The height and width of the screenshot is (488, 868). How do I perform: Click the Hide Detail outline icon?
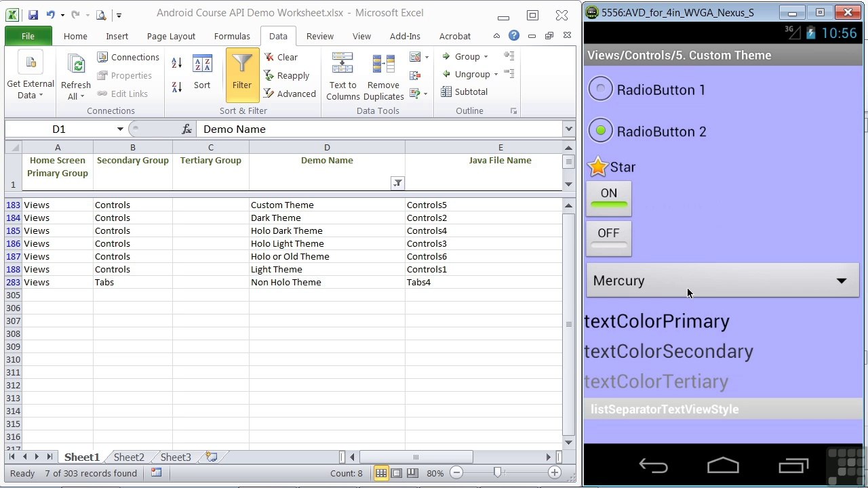509,74
